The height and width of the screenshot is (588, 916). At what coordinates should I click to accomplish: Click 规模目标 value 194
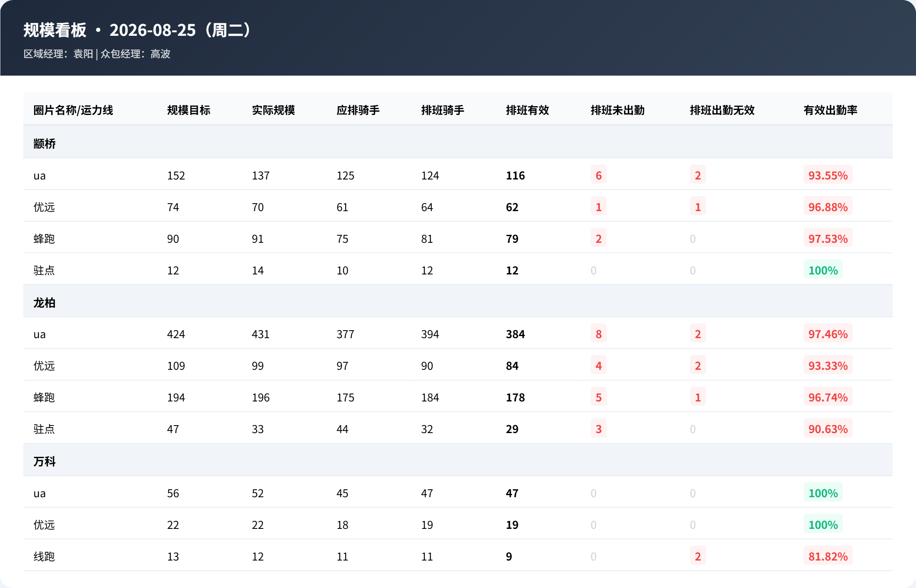pyautogui.click(x=176, y=397)
